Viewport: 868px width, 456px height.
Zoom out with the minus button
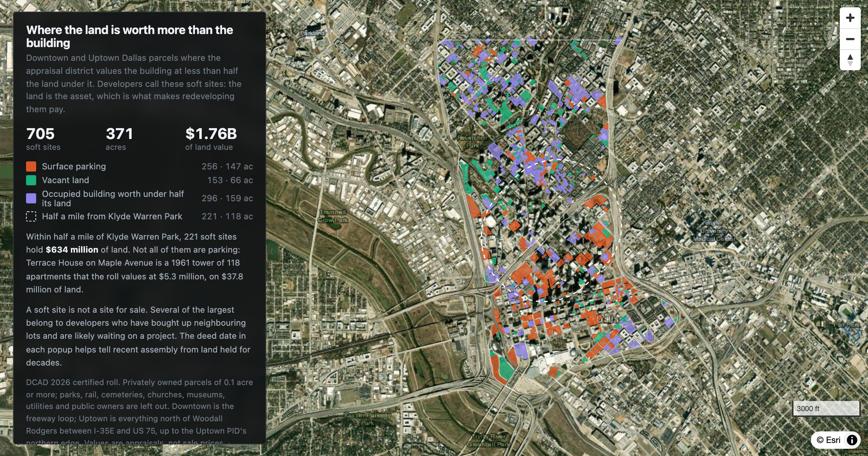coord(850,39)
